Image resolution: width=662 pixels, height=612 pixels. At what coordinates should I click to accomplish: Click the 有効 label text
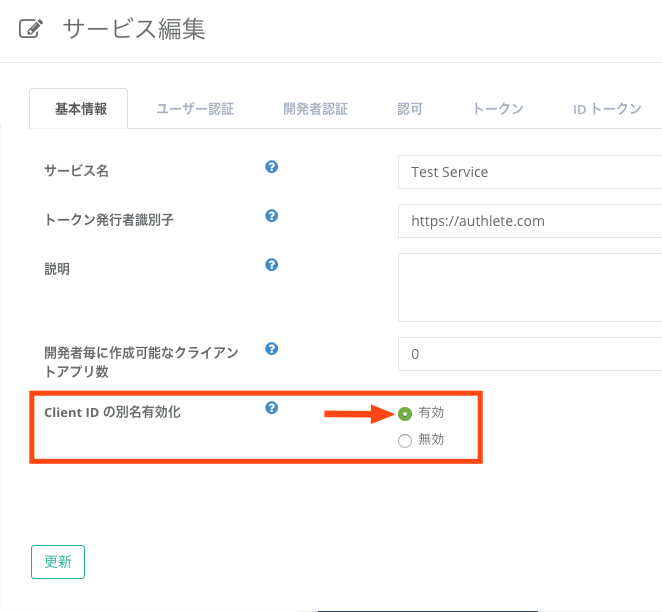pyautogui.click(x=431, y=412)
